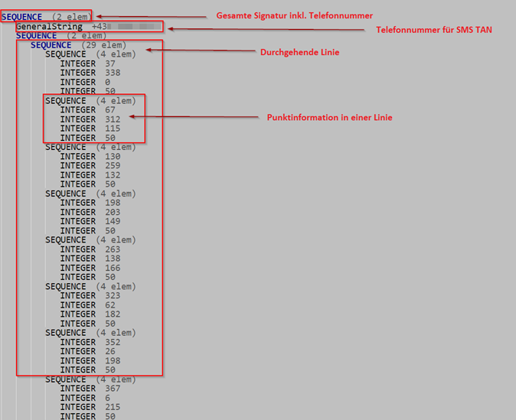516x420 pixels.
Task: Select the INTEGER 203 line
Action: (x=90, y=212)
